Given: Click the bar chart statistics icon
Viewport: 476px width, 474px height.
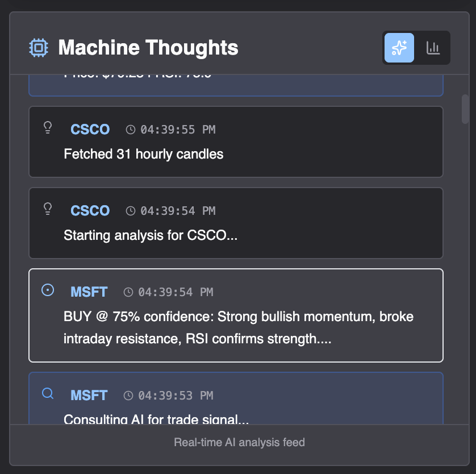Looking at the screenshot, I should [x=433, y=48].
